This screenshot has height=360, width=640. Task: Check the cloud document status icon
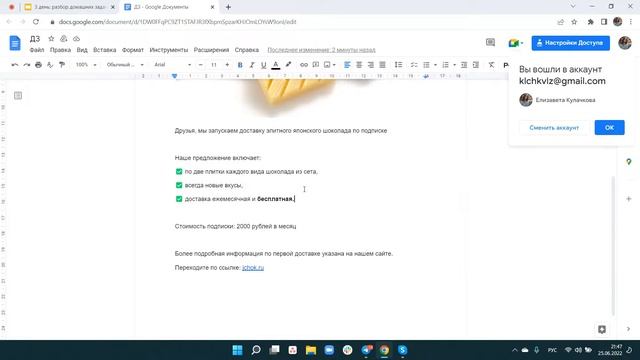[x=76, y=39]
